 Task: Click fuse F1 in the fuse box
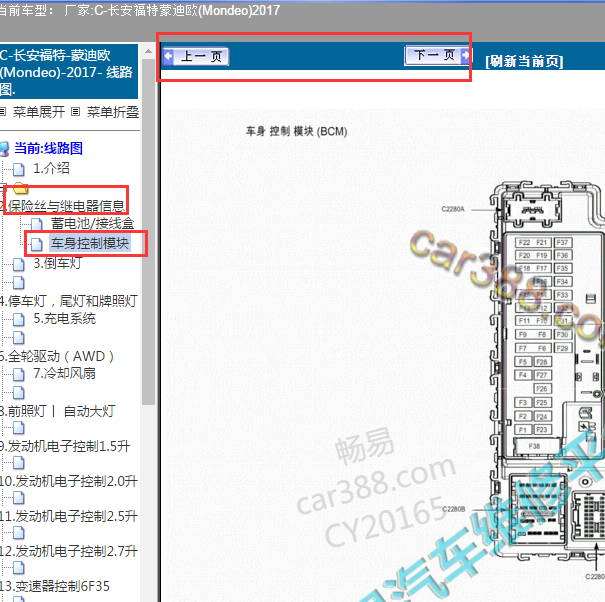tap(523, 430)
